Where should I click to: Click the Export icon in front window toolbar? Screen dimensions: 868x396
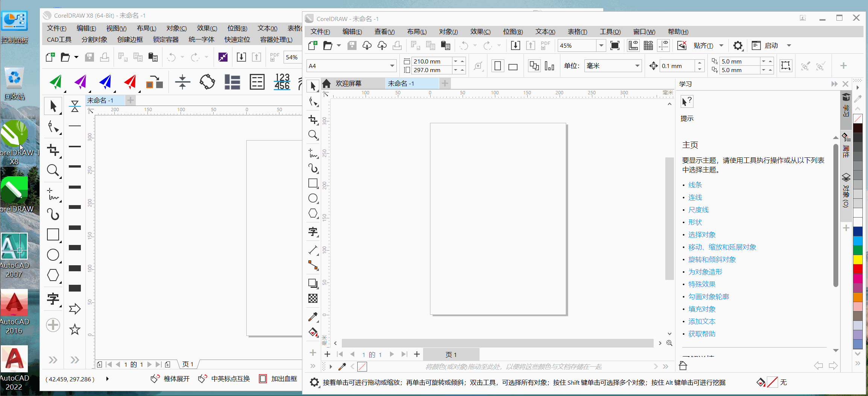coord(530,45)
